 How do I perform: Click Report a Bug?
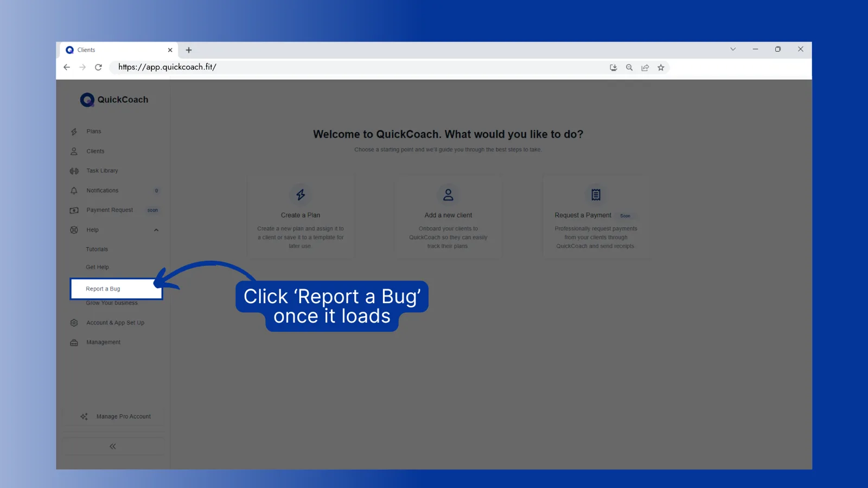(x=116, y=289)
